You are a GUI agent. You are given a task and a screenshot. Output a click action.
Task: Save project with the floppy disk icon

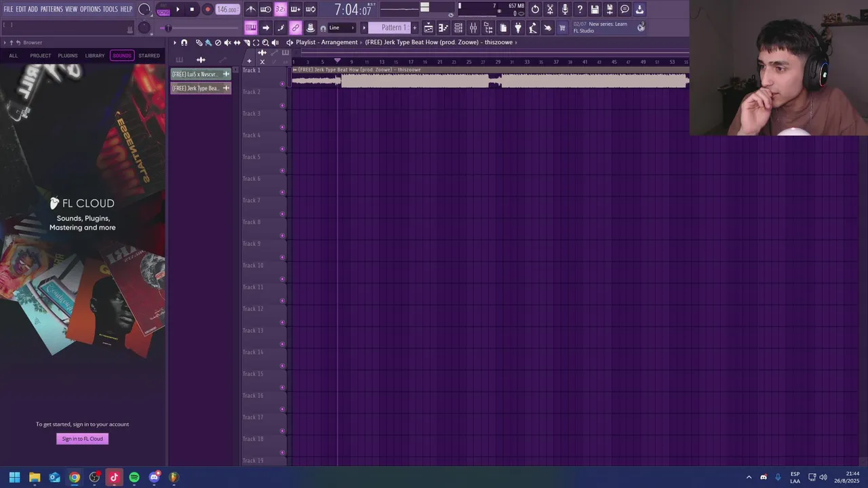point(594,9)
